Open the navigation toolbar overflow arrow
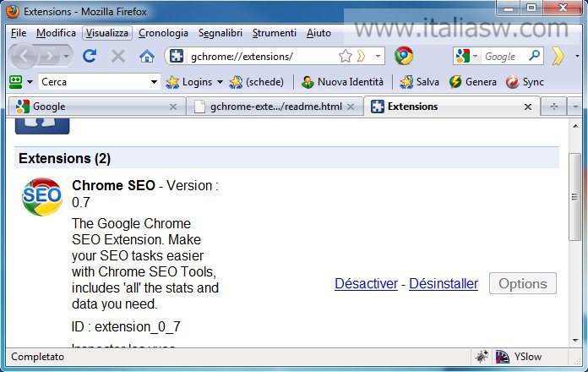This screenshot has height=372, width=588. [x=577, y=56]
